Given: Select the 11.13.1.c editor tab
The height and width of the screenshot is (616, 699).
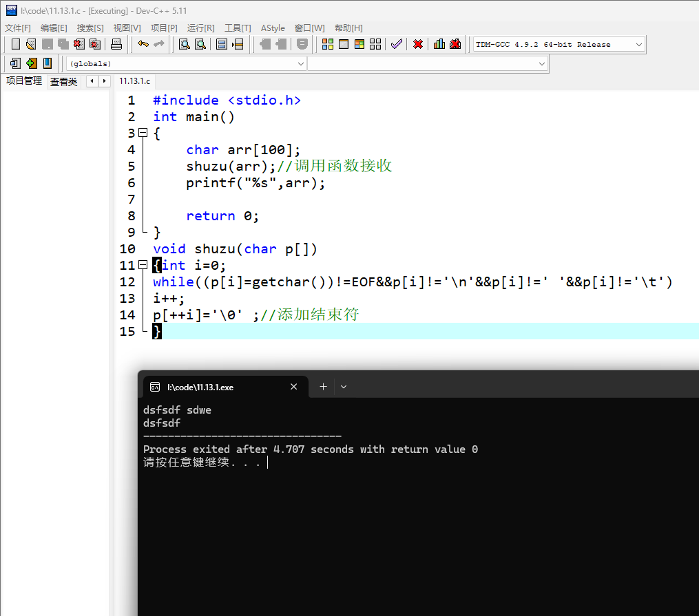Looking at the screenshot, I should (134, 81).
